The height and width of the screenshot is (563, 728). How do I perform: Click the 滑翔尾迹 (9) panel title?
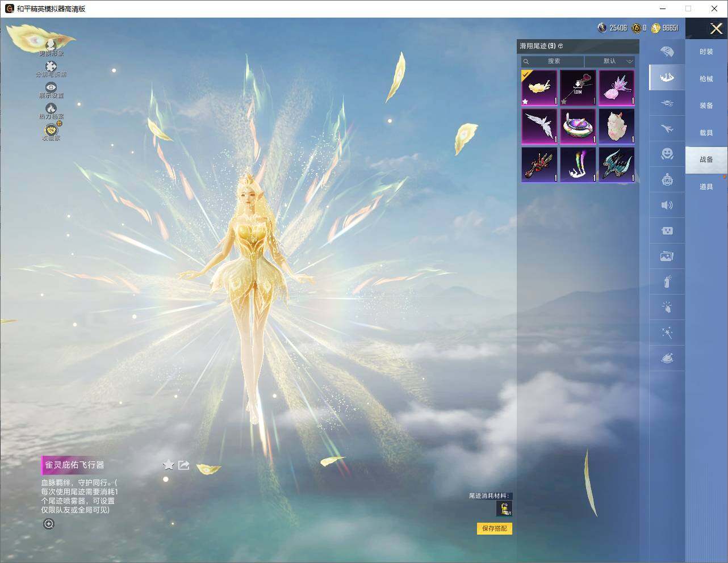[x=538, y=46]
